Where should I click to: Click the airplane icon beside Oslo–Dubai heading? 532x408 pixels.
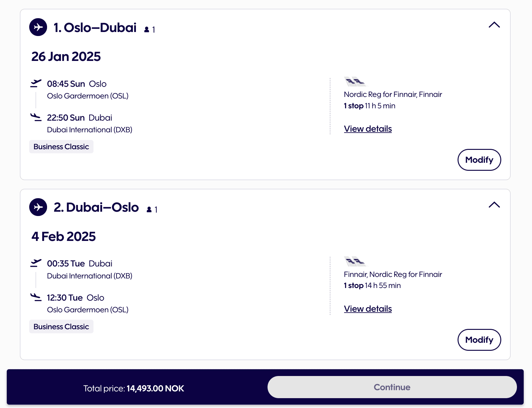tap(38, 27)
